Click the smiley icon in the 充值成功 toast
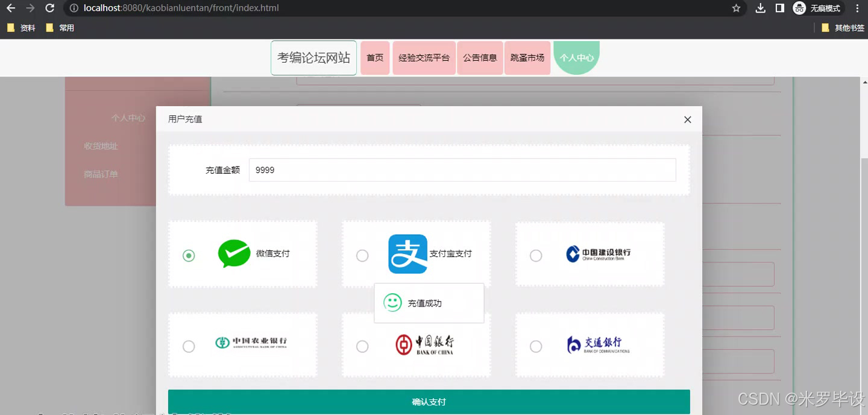The width and height of the screenshot is (868, 415). coord(392,302)
